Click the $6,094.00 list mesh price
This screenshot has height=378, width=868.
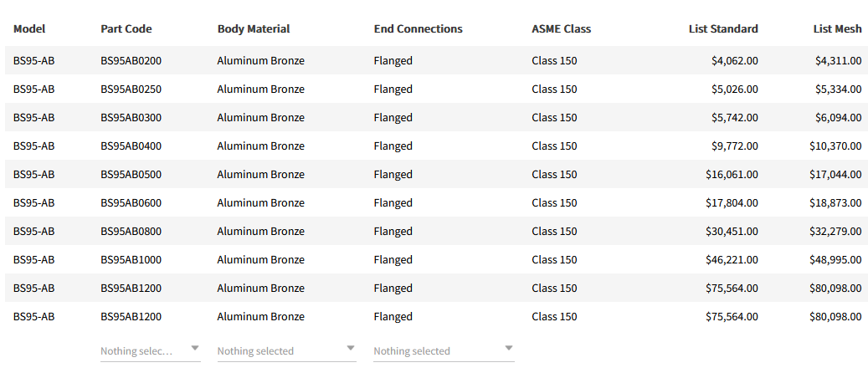[839, 117]
